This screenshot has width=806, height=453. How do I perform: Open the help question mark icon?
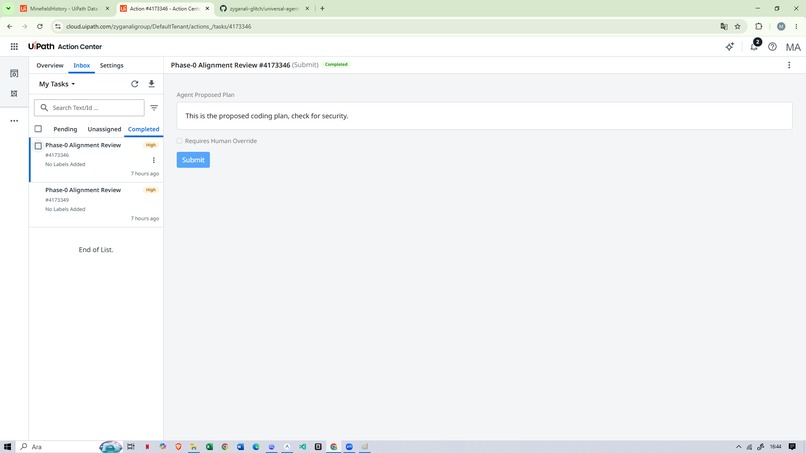coord(772,47)
